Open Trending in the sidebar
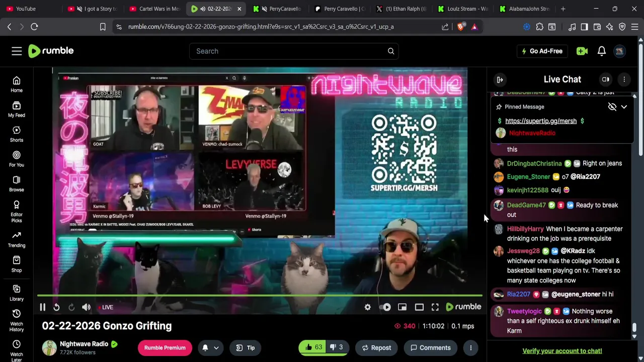 point(17,239)
